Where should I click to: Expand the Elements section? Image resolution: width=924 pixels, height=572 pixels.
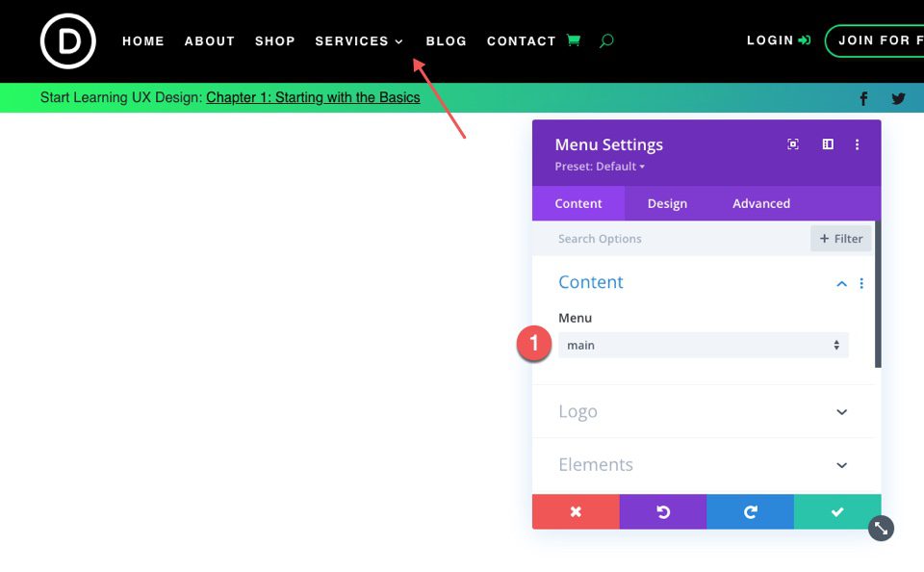coord(704,464)
